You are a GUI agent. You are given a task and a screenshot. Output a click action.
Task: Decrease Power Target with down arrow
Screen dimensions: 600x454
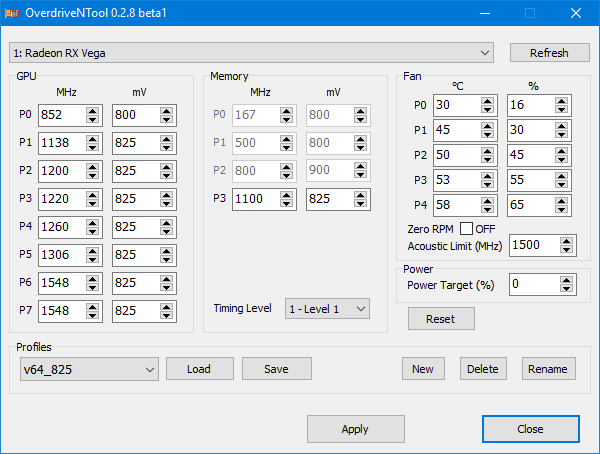[x=566, y=288]
